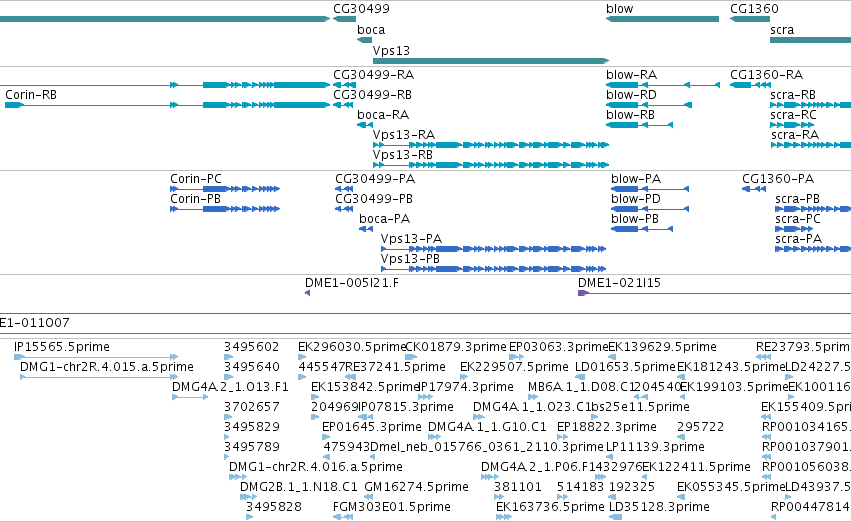Click the scra-PB protein label
The image size is (851, 522).
click(x=797, y=199)
